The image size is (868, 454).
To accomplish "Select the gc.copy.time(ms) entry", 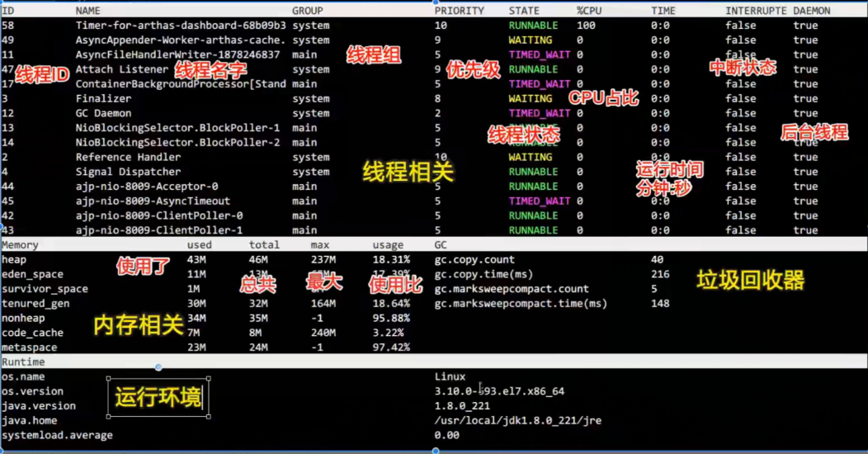I will (484, 274).
